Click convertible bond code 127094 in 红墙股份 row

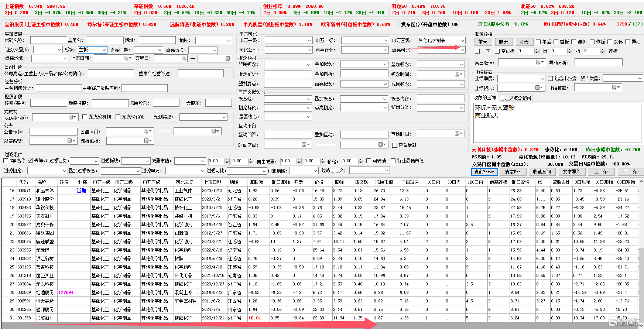click(x=66, y=292)
